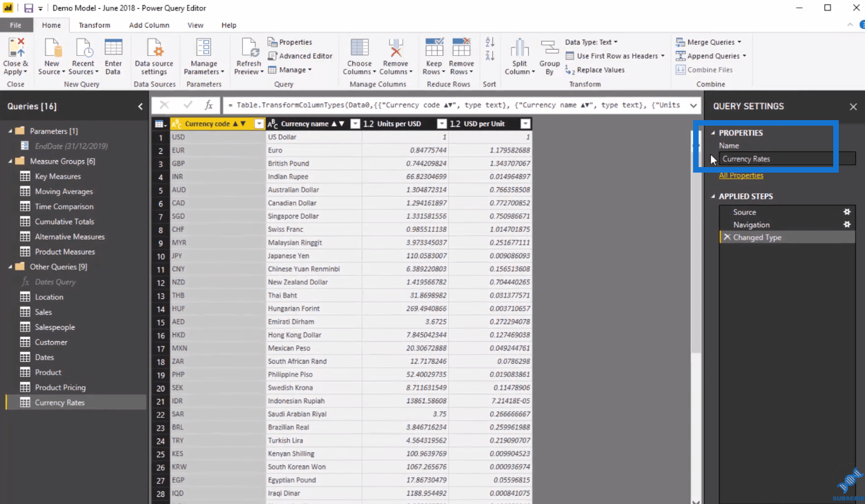Screen dimensions: 865x504
Task: Collapse the Other Queries [9] folder
Action: [x=10, y=267]
